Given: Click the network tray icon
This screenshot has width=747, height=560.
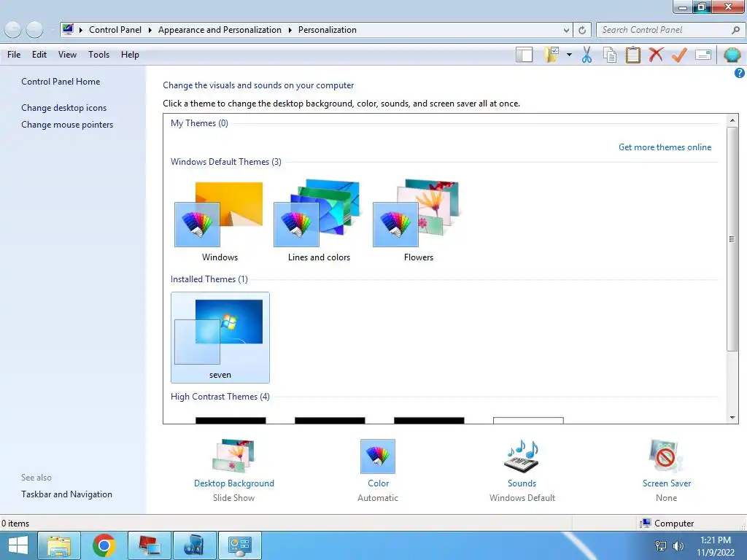Looking at the screenshot, I should (661, 546).
